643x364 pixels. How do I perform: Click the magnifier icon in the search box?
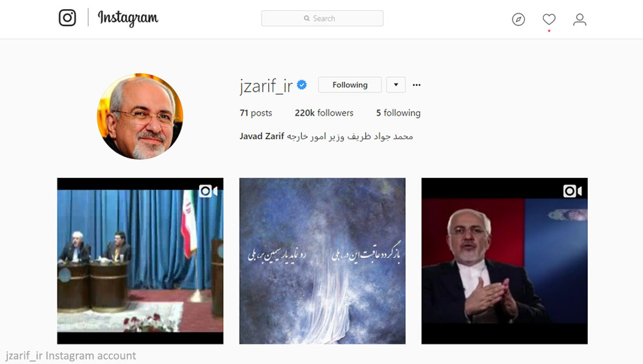(x=306, y=18)
